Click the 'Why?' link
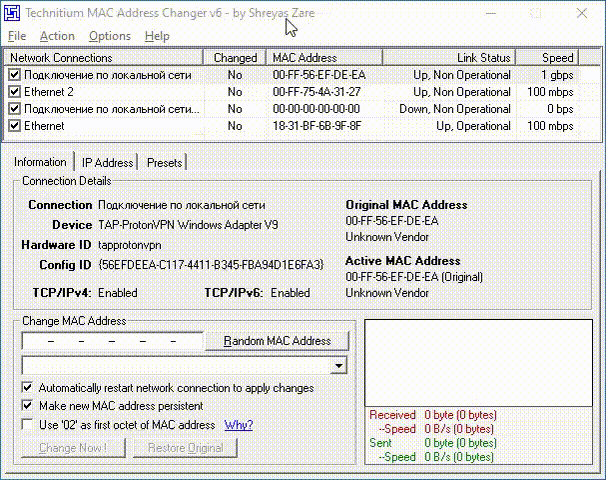Screen dimensions: 606x480 (x=238, y=425)
